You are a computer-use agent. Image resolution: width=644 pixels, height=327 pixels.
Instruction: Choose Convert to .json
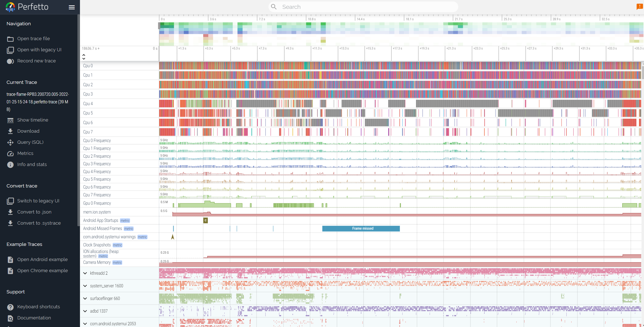pyautogui.click(x=34, y=212)
